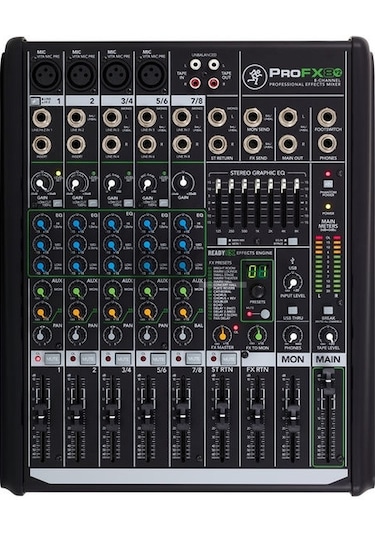375x535 pixels.
Task: Enable Low Cut on channel 1
Action: coord(57,203)
